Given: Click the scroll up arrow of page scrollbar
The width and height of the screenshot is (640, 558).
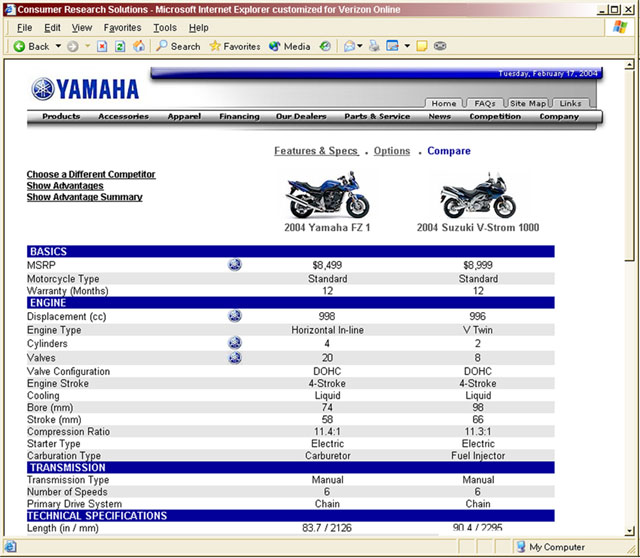Looking at the screenshot, I should (630, 64).
